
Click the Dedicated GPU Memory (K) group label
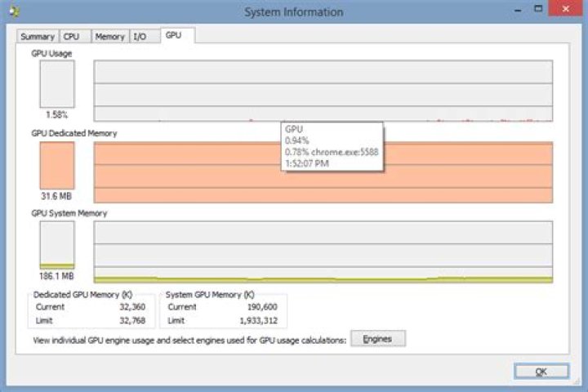coord(82,295)
